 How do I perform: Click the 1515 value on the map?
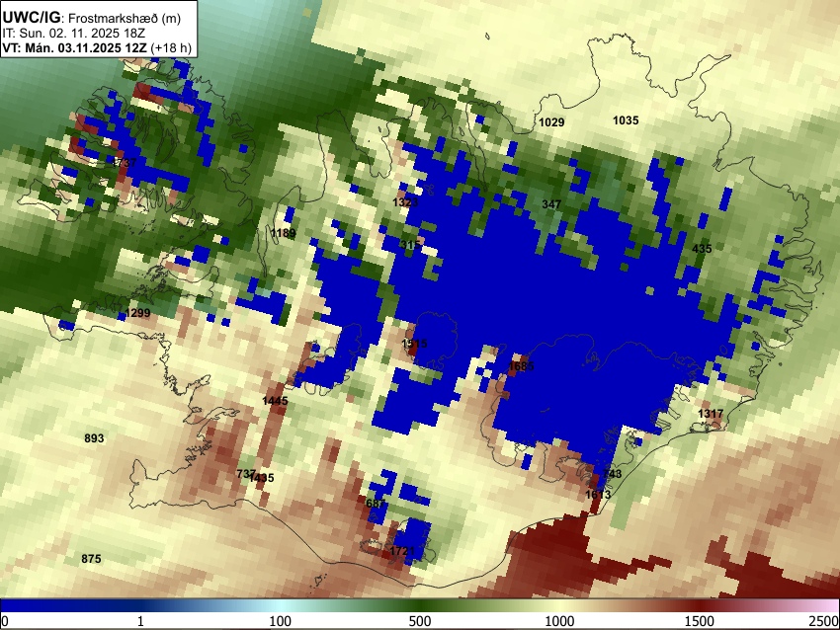(414, 344)
